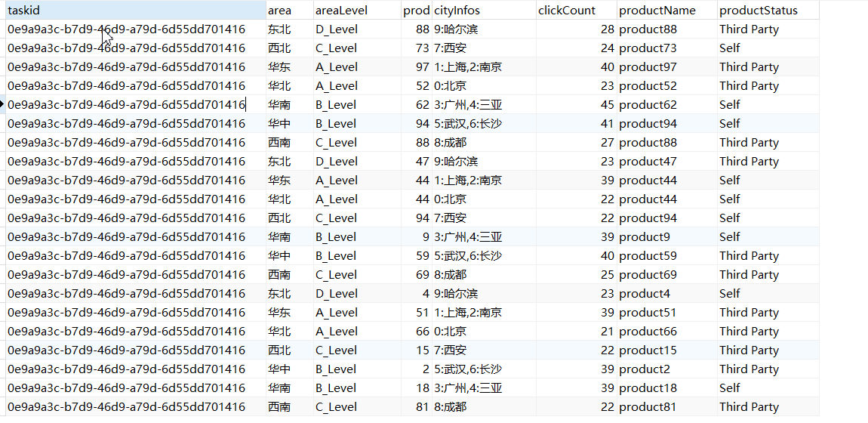The image size is (868, 423).
Task: Select the taskid cell in product81 row
Action: coord(136,406)
